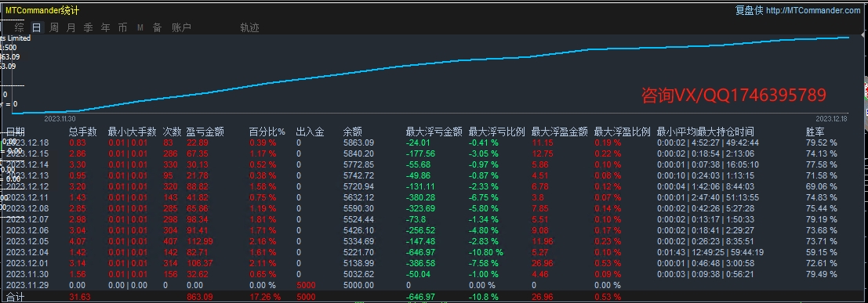Click the trade count 330

170,164
